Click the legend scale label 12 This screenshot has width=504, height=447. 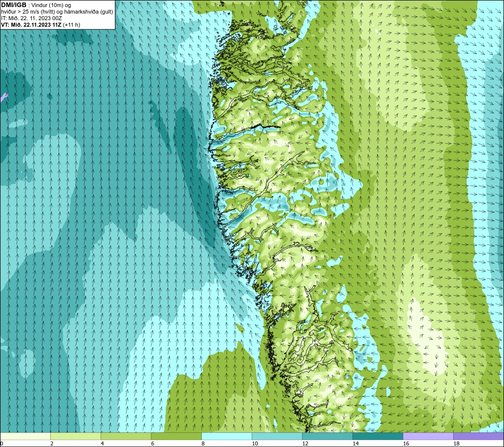click(x=305, y=444)
